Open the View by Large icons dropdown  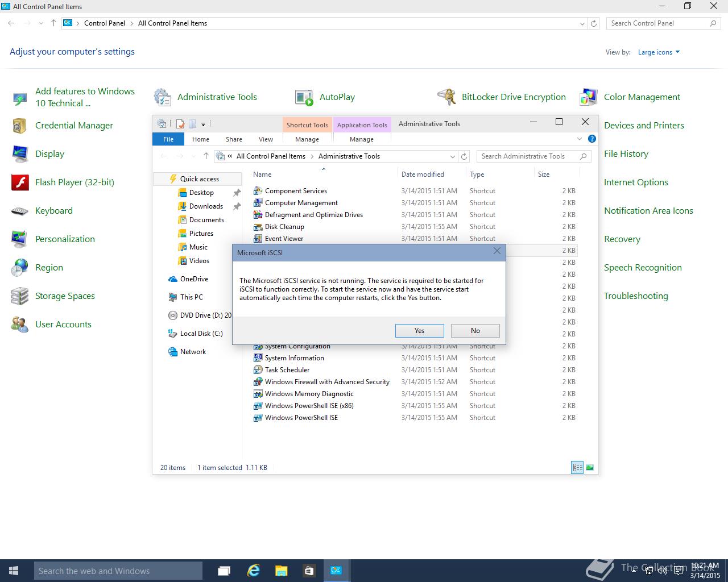659,52
